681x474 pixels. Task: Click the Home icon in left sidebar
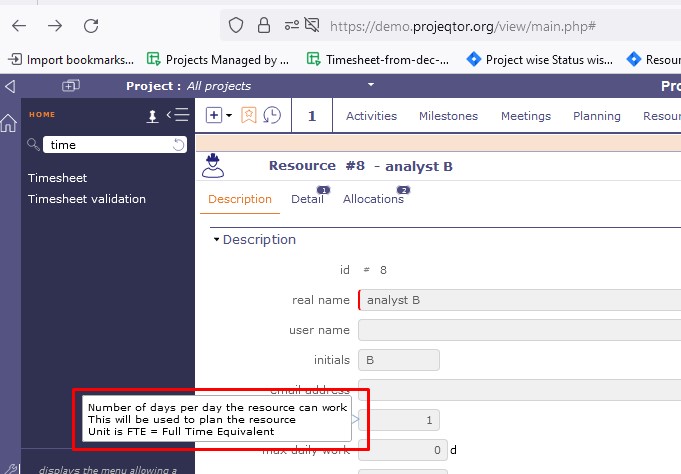coord(9,124)
